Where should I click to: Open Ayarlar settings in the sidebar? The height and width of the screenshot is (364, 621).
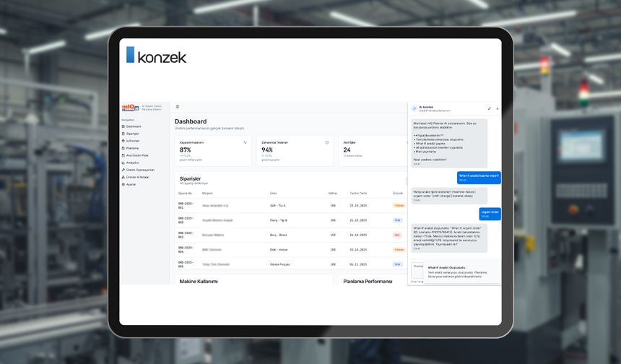click(131, 184)
